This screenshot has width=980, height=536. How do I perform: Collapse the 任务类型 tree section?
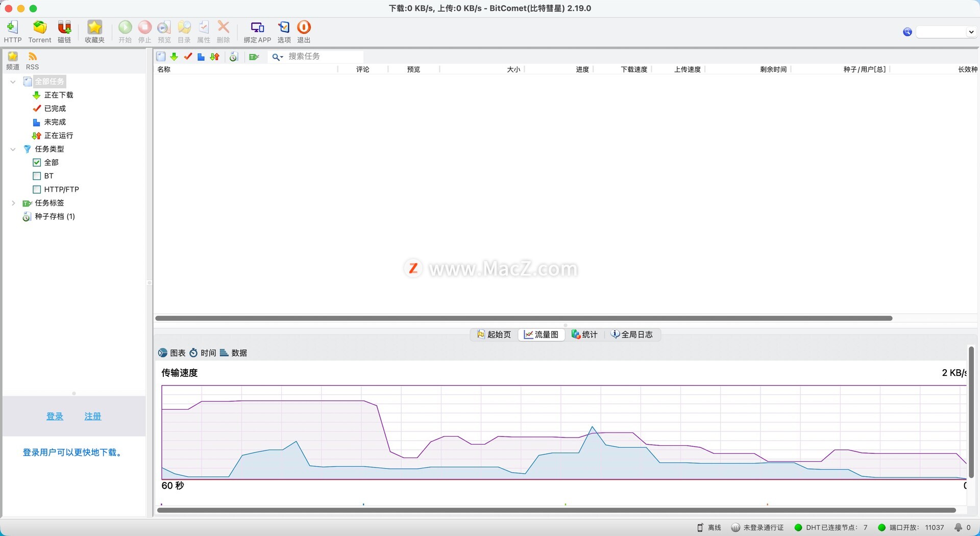13,149
